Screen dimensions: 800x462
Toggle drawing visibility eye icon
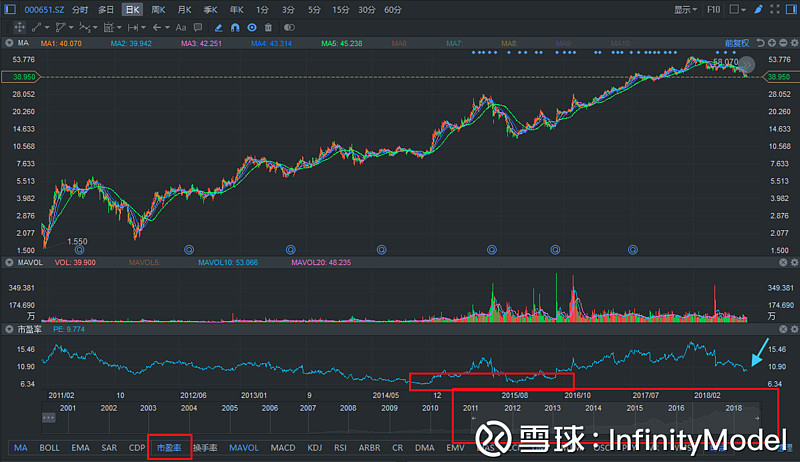251,27
